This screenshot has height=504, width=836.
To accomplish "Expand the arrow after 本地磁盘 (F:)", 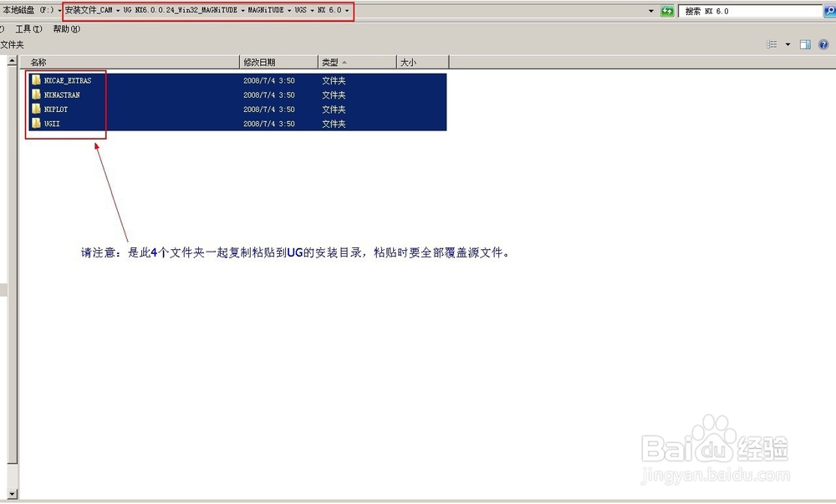I will click(x=59, y=11).
